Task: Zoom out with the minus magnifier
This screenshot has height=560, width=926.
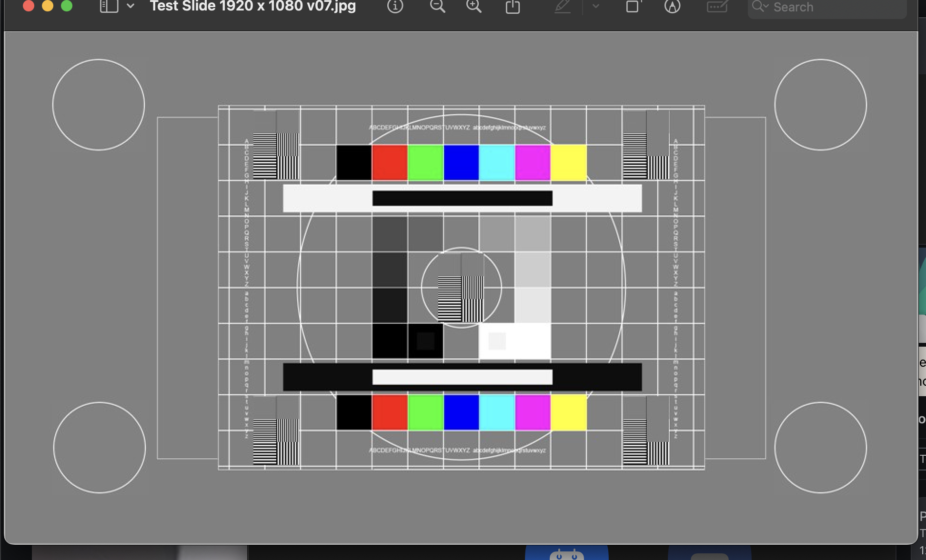Action: tap(437, 6)
